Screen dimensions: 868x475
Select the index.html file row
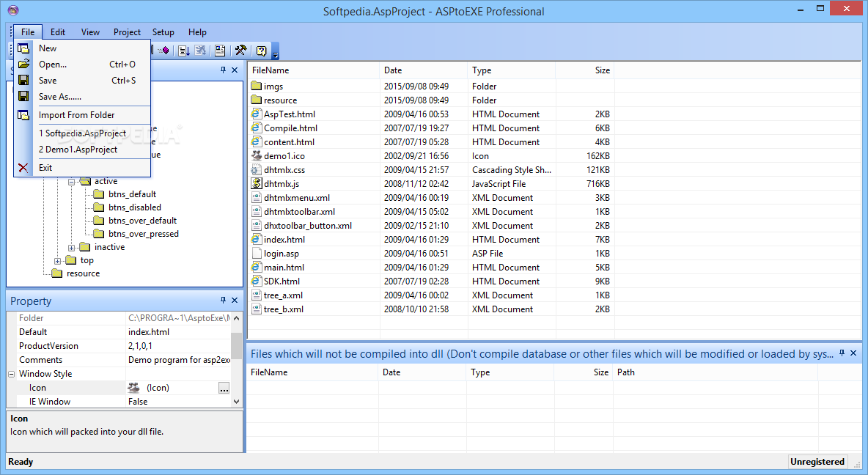click(431, 239)
